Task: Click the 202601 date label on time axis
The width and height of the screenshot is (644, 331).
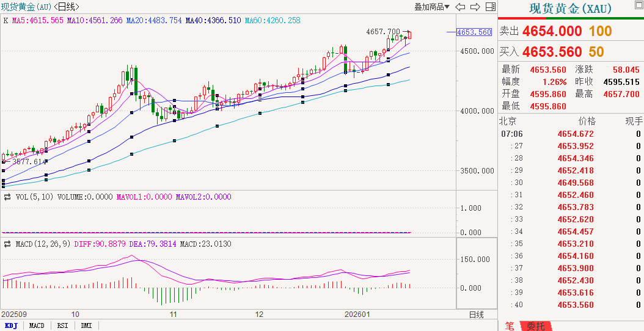Action: [356, 315]
